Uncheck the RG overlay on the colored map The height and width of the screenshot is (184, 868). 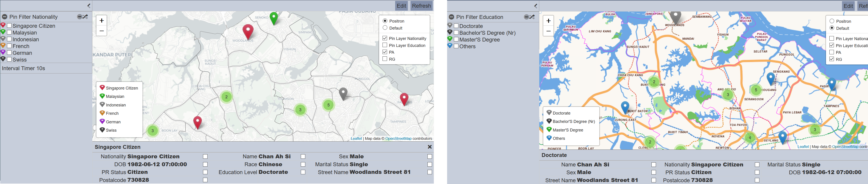pyautogui.click(x=832, y=59)
